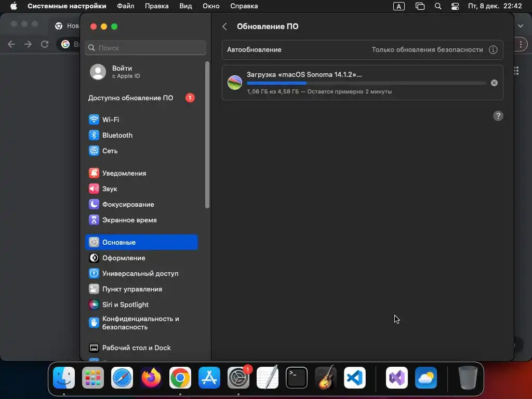Select Фокусирование in sidebar
This screenshot has height=399, width=532.
tap(141, 204)
